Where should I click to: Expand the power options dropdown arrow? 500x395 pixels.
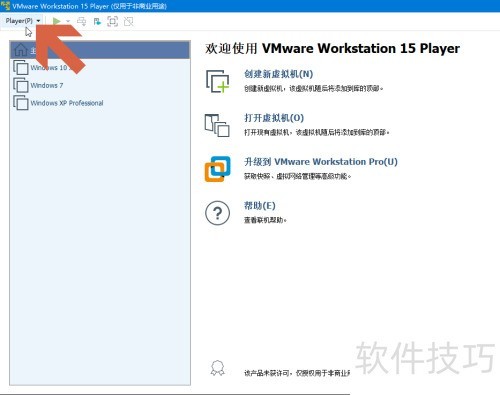point(68,21)
